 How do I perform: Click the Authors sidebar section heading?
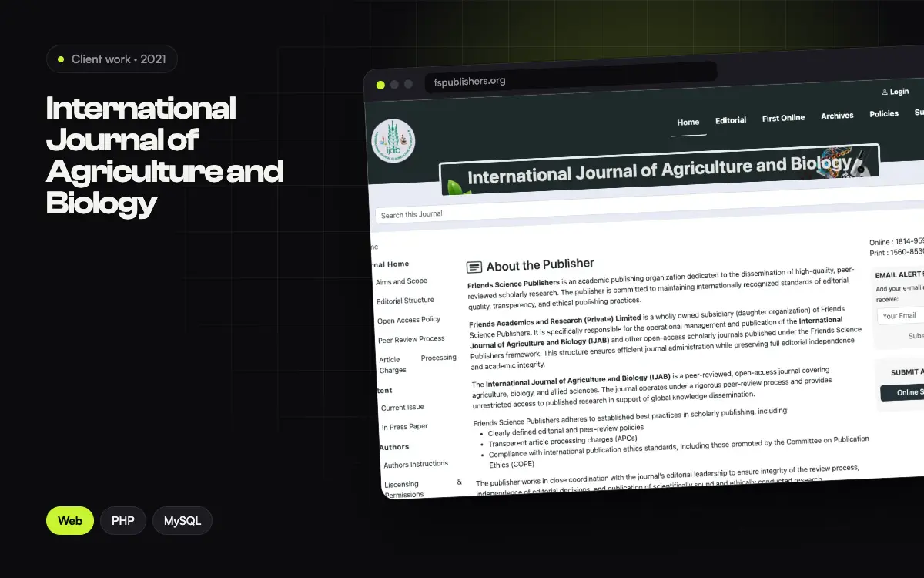coord(393,447)
